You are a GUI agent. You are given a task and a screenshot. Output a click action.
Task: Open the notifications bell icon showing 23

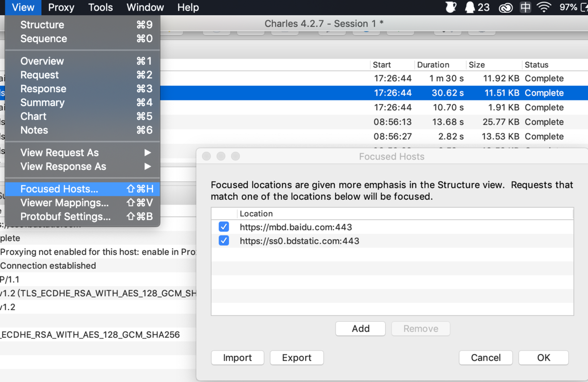click(x=477, y=7)
